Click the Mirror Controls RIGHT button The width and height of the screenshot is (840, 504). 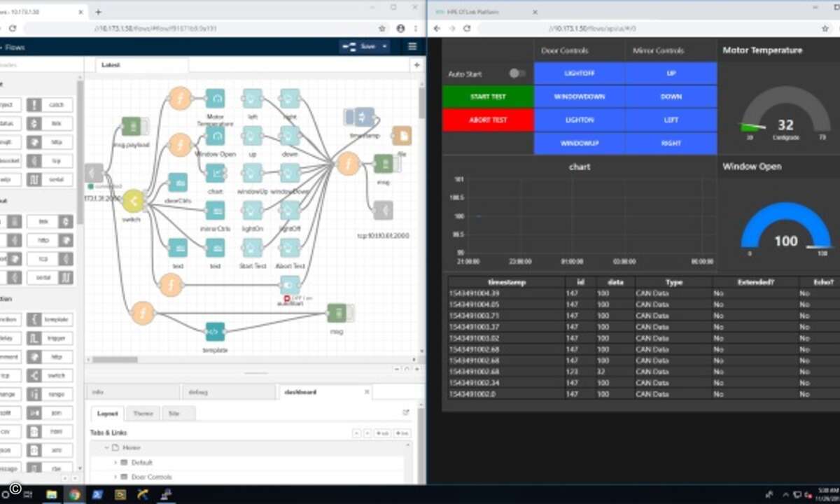671,143
